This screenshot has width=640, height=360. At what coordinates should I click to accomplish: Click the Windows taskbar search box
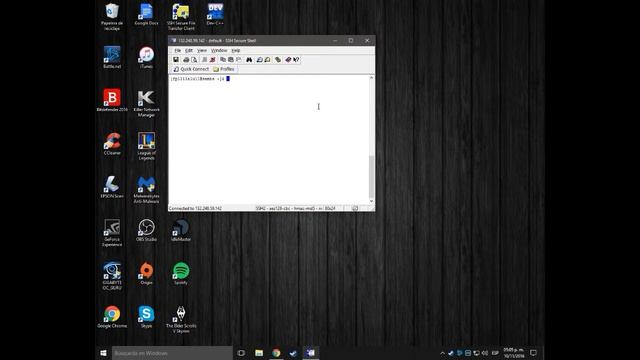tap(172, 353)
